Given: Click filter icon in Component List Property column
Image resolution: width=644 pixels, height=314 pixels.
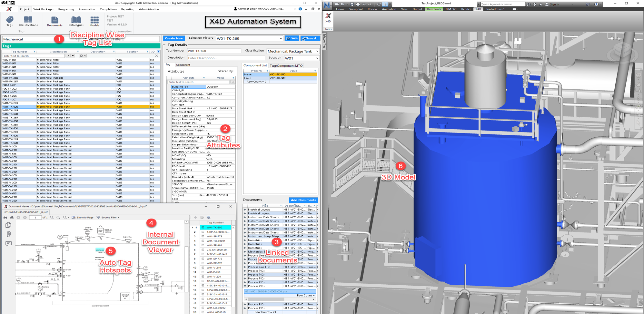Looking at the screenshot, I should point(267,71).
